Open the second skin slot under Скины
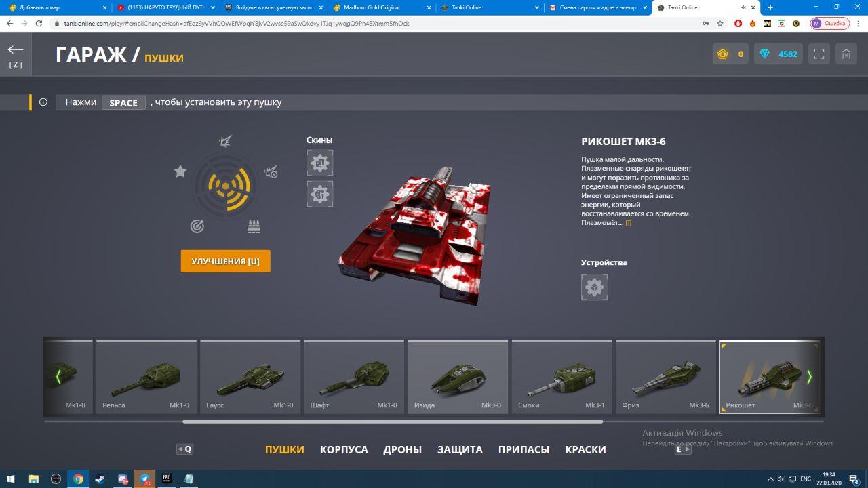 (319, 194)
